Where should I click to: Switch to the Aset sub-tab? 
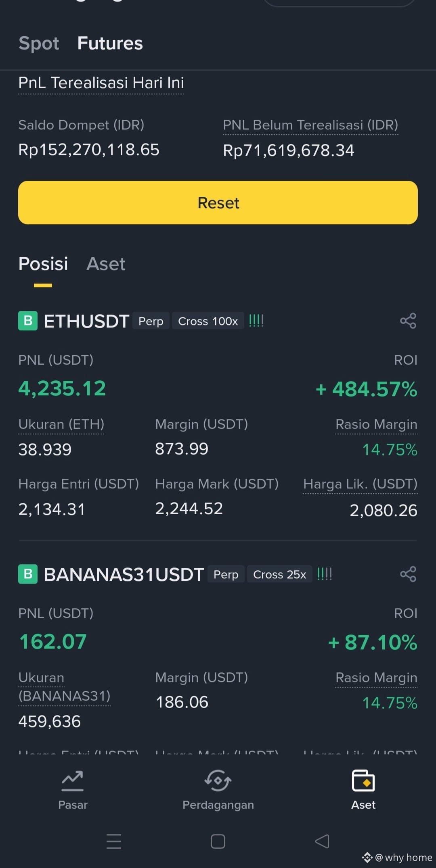pos(106,264)
